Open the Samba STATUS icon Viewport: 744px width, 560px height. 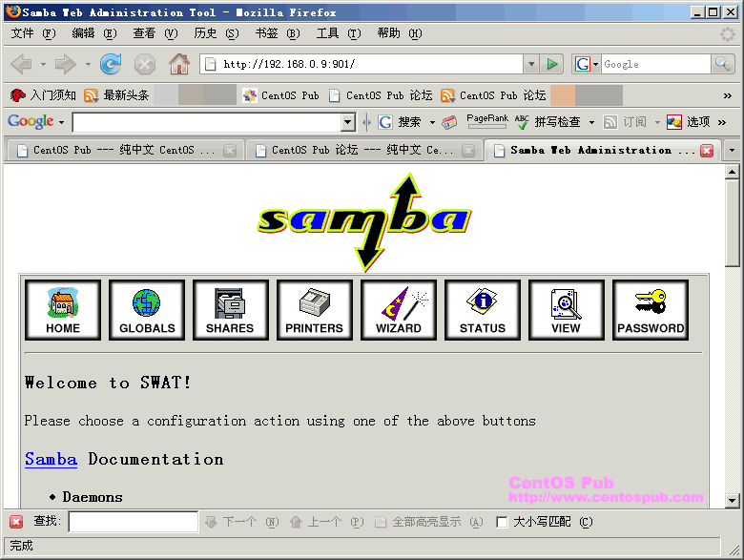(483, 310)
